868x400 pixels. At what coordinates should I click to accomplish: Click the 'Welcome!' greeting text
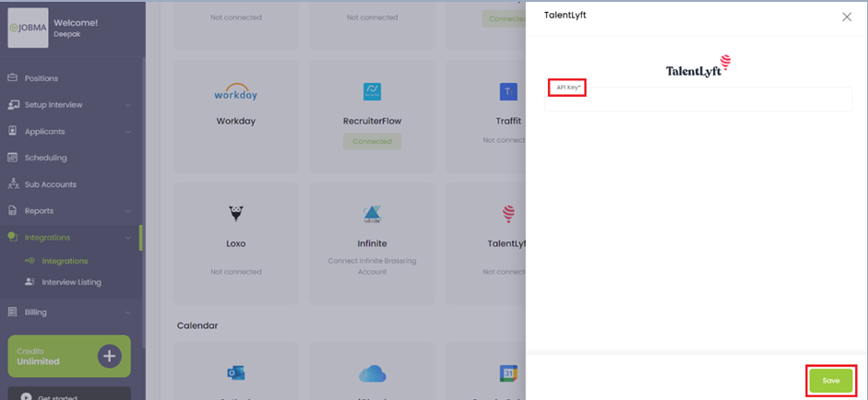pos(76,23)
